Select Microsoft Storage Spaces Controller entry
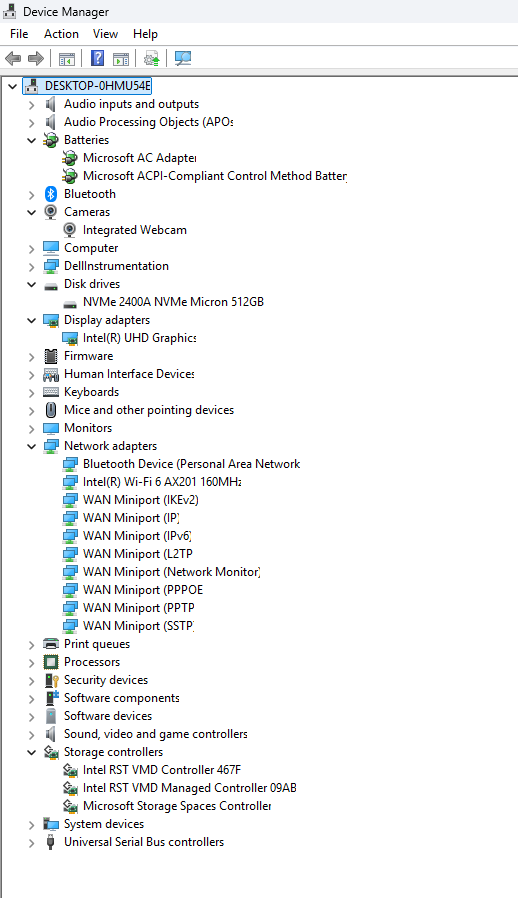 coord(176,806)
